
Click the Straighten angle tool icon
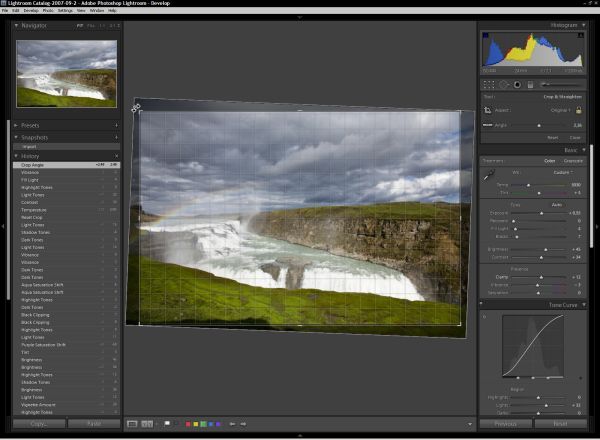click(487, 124)
